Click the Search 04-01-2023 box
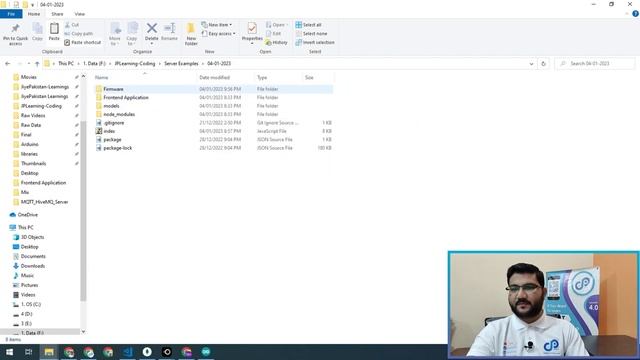The image size is (640, 360). pos(595,64)
